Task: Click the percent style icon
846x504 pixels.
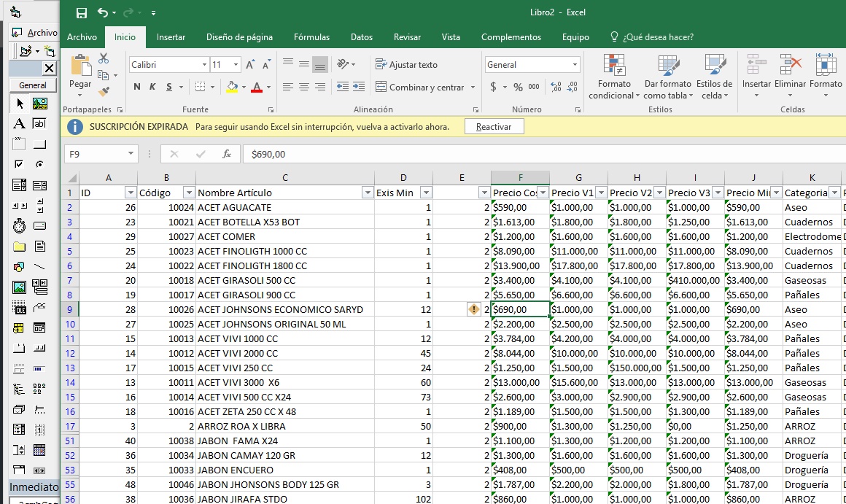Action: [x=518, y=87]
